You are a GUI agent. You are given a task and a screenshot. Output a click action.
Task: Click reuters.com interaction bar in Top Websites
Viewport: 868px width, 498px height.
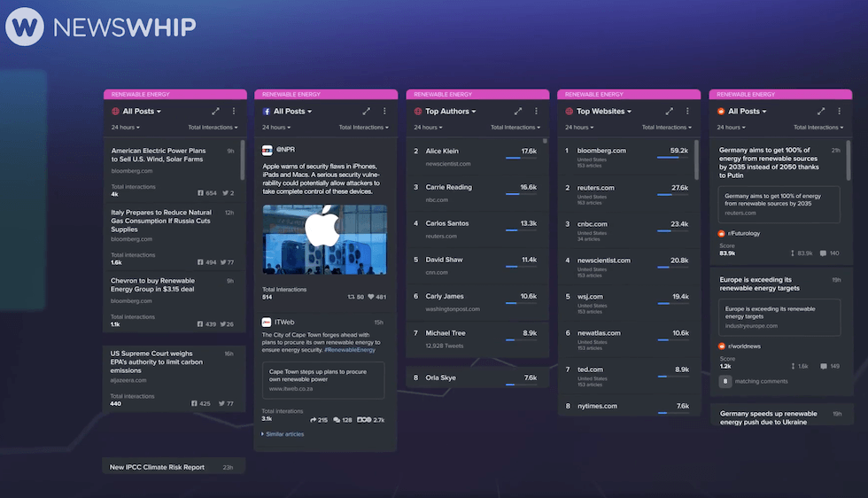(672, 194)
